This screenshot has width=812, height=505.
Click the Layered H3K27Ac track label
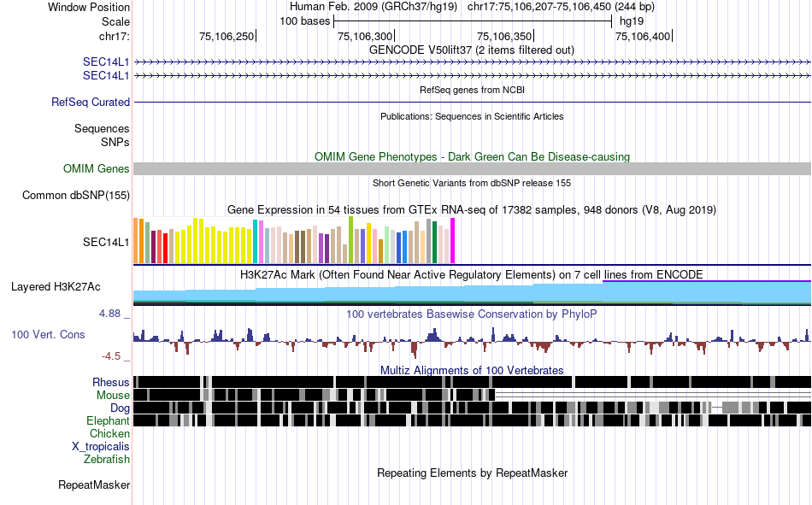[x=56, y=286]
